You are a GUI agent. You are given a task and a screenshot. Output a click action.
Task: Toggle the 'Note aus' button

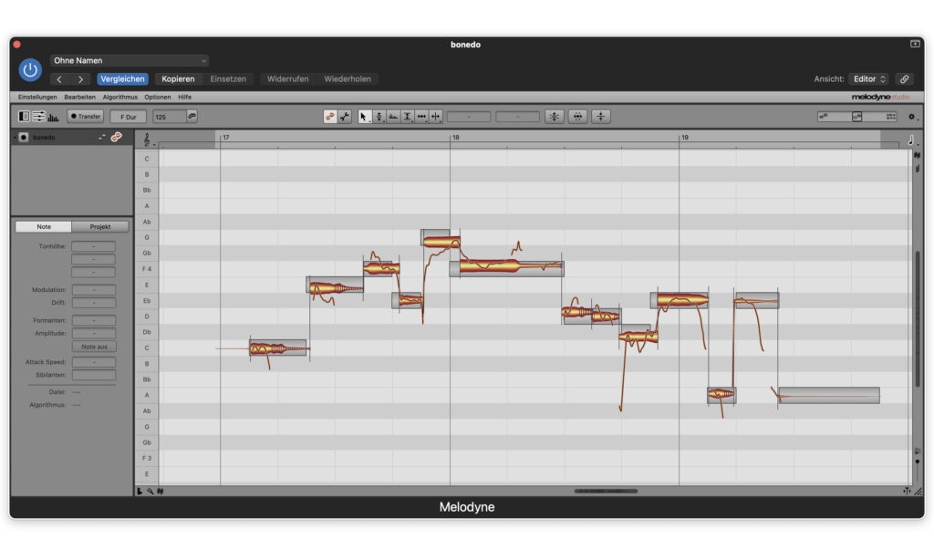94,347
